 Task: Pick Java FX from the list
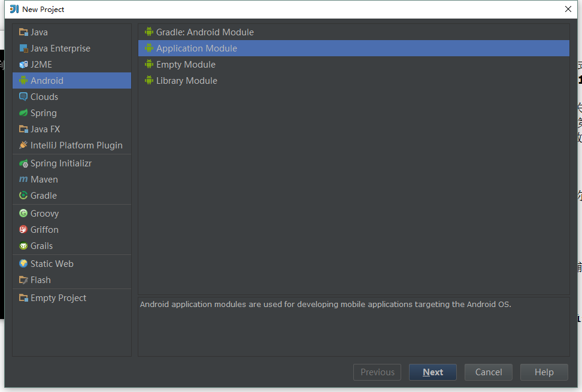pos(72,129)
